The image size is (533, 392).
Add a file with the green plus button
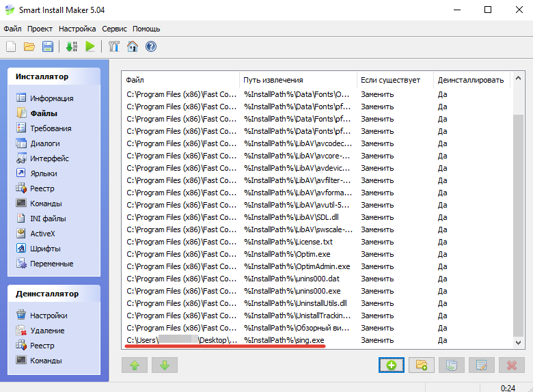[392, 365]
